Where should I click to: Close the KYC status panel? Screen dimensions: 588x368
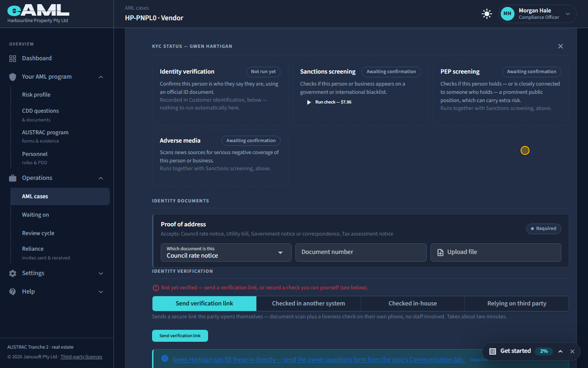point(560,46)
